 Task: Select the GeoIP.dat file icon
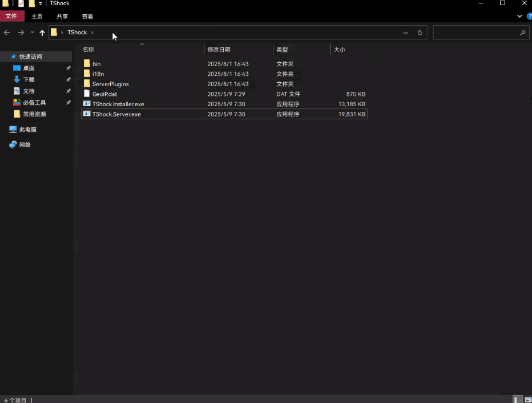(87, 94)
